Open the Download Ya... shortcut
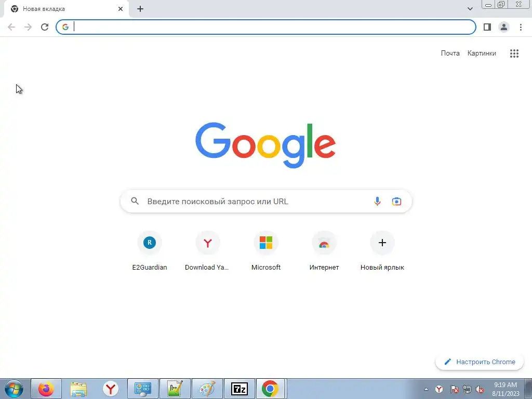 tap(207, 250)
